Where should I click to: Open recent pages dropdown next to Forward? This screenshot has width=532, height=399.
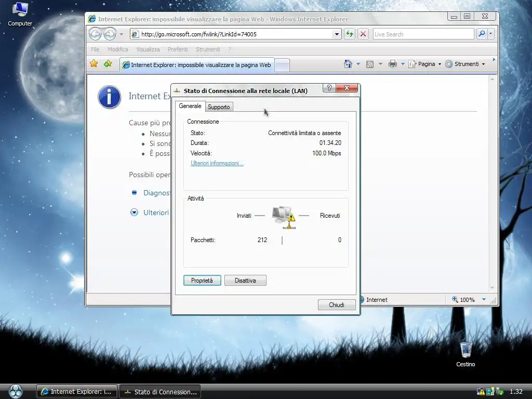coord(121,34)
